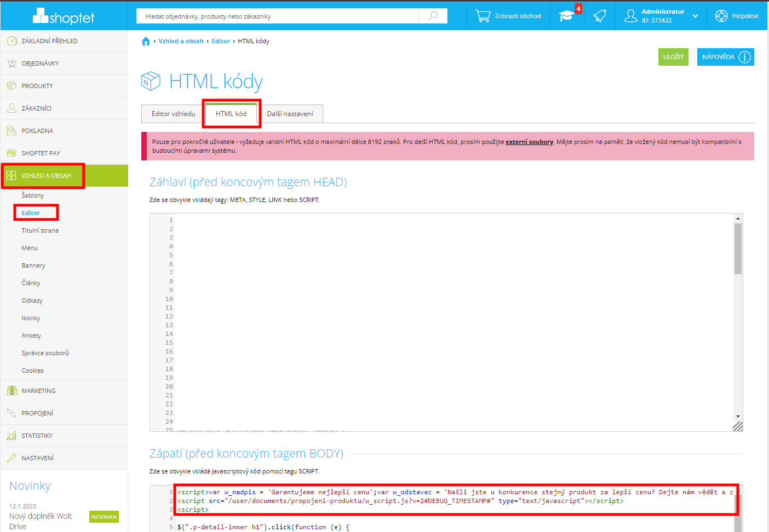Click the Záhlaví editor corner grip handle
The image size is (769, 532).
[738, 426]
